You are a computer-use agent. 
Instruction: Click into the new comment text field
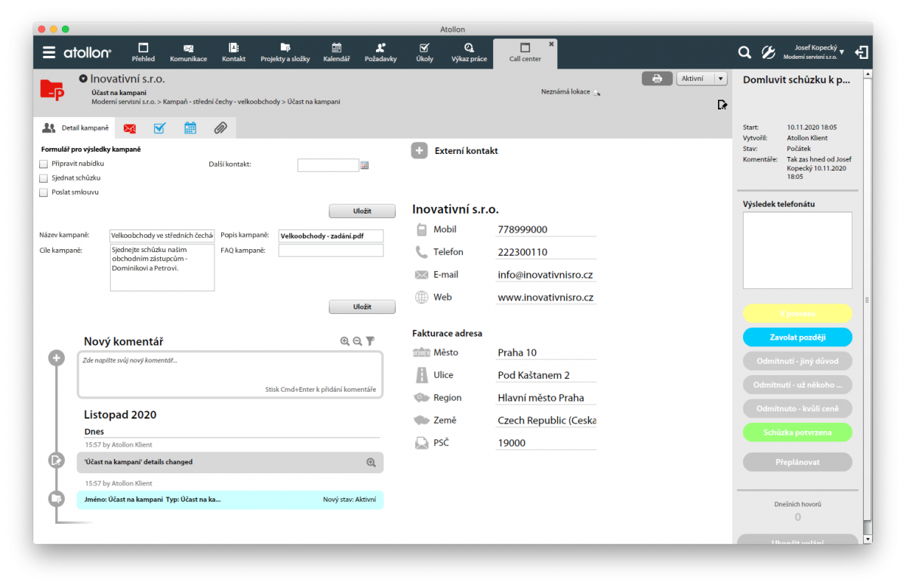coord(230,370)
